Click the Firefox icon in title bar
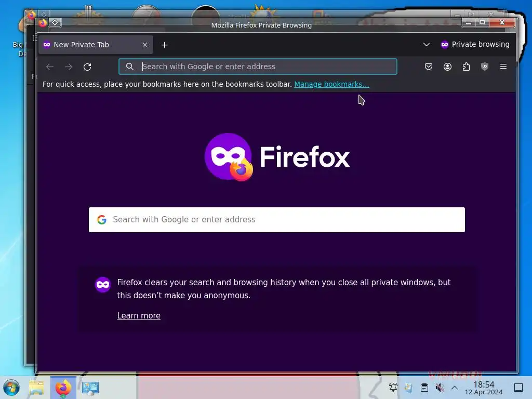The height and width of the screenshot is (399, 532). tap(43, 23)
